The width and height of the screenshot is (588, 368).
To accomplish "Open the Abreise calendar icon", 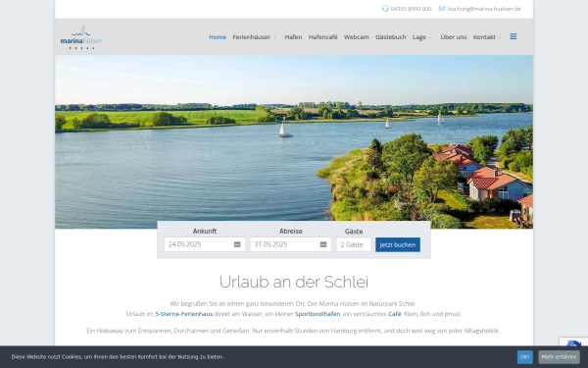I will pos(323,244).
